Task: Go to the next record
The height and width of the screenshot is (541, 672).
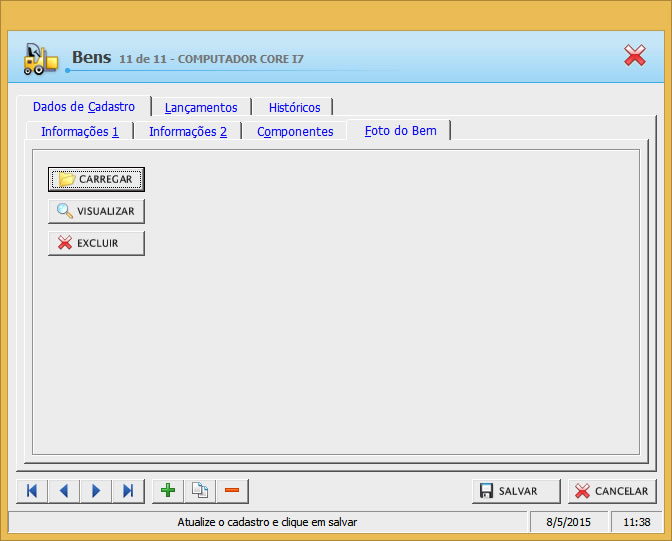Action: coord(96,491)
